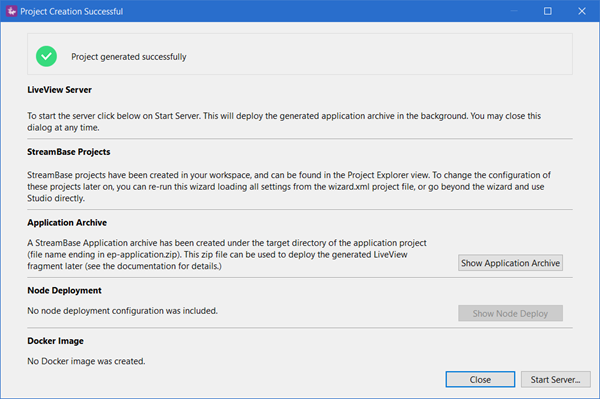The height and width of the screenshot is (399, 600).
Task: Click the paragraph mentioning the wizard.xml project file
Action: point(289,187)
